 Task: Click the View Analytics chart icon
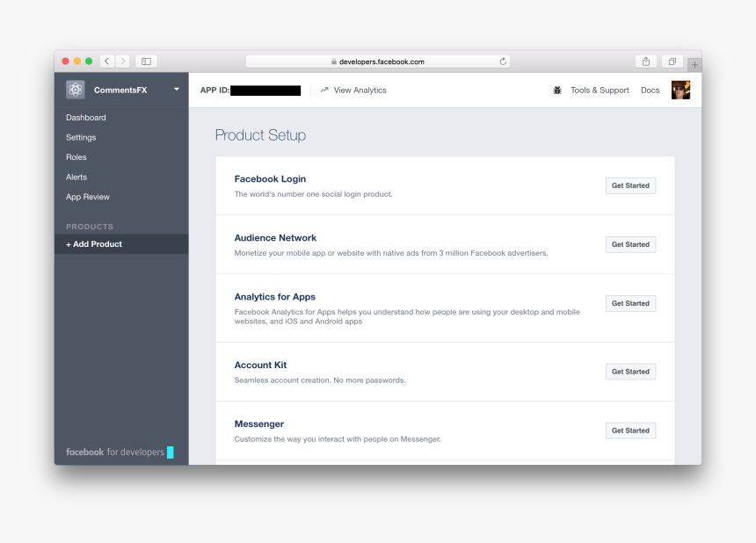pyautogui.click(x=324, y=90)
